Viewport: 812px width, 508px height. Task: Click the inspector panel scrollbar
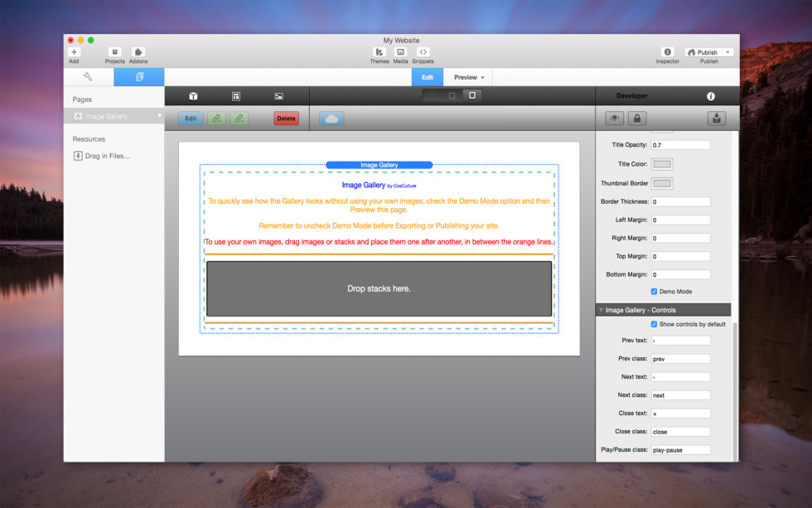coord(735,391)
